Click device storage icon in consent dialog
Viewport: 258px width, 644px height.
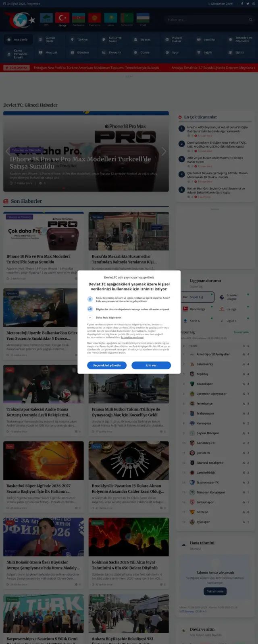pyautogui.click(x=90, y=309)
